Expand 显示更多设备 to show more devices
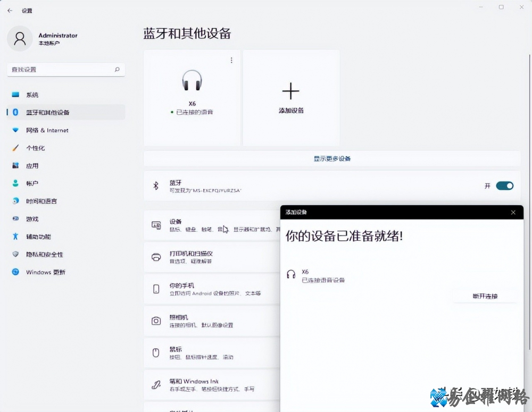 [x=332, y=158]
